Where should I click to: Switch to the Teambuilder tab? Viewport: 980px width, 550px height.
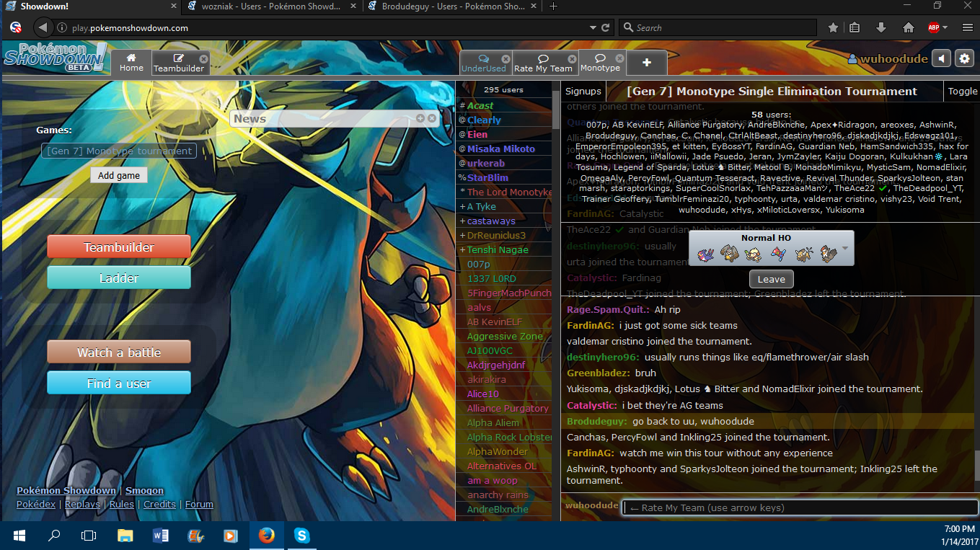[179, 63]
